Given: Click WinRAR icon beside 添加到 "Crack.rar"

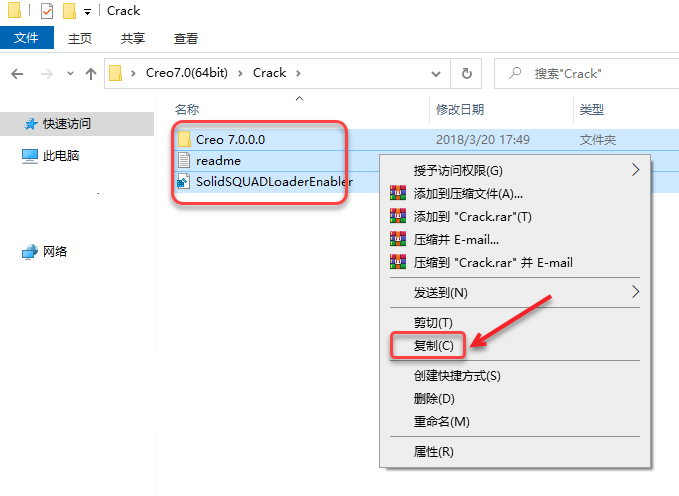Looking at the screenshot, I should tap(398, 216).
